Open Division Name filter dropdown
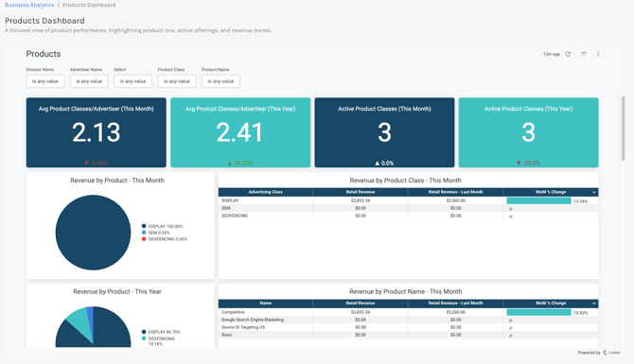Screen dimensions: 634x364 click(x=45, y=81)
